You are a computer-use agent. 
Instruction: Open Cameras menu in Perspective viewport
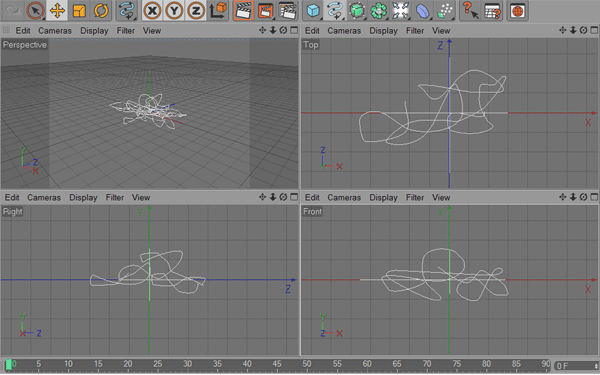point(55,31)
